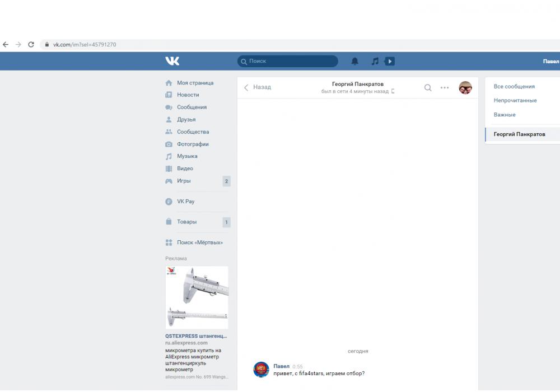Click Георгий Панкратов's avatar in chat header

pos(465,87)
